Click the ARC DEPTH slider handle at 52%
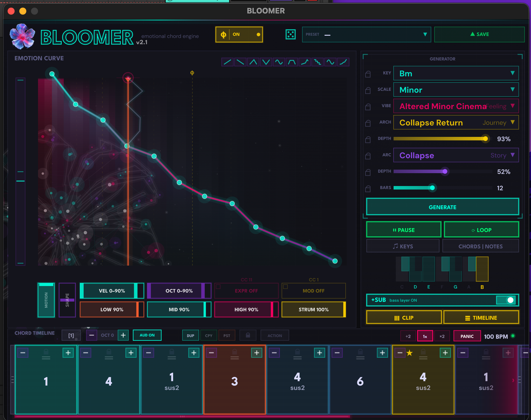 coord(445,171)
